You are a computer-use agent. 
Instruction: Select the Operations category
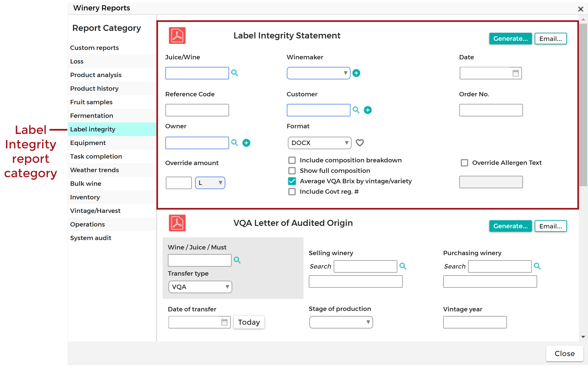[112, 224]
